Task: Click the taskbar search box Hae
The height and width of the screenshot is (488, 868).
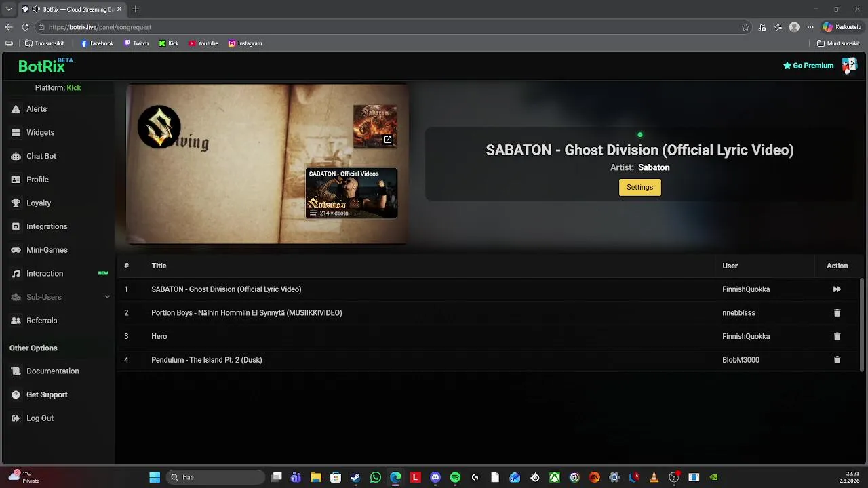Action: point(216,477)
